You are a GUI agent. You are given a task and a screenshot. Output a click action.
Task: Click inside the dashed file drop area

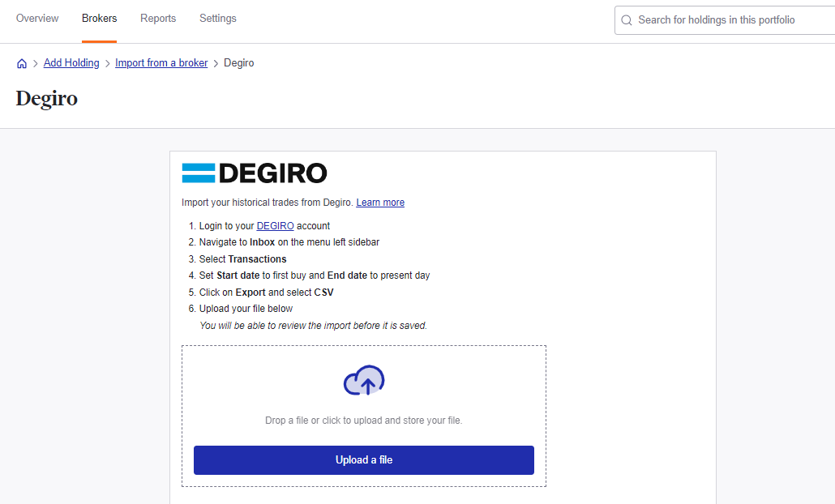363,420
